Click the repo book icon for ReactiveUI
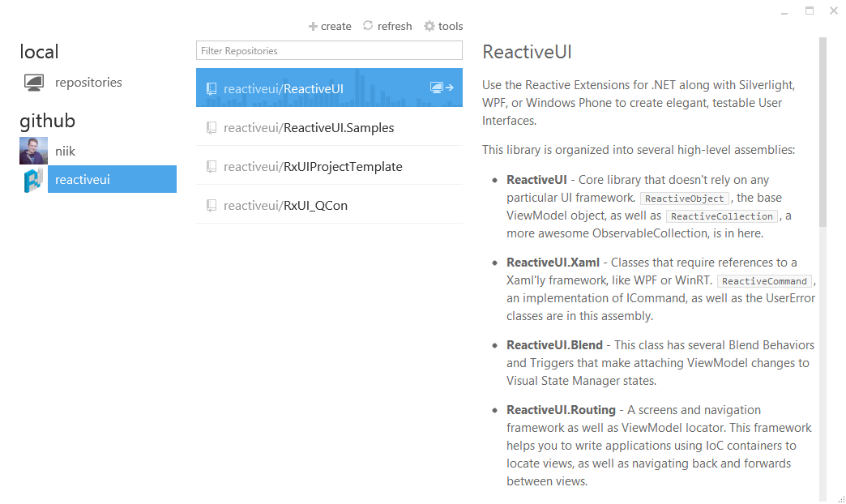 click(x=211, y=88)
